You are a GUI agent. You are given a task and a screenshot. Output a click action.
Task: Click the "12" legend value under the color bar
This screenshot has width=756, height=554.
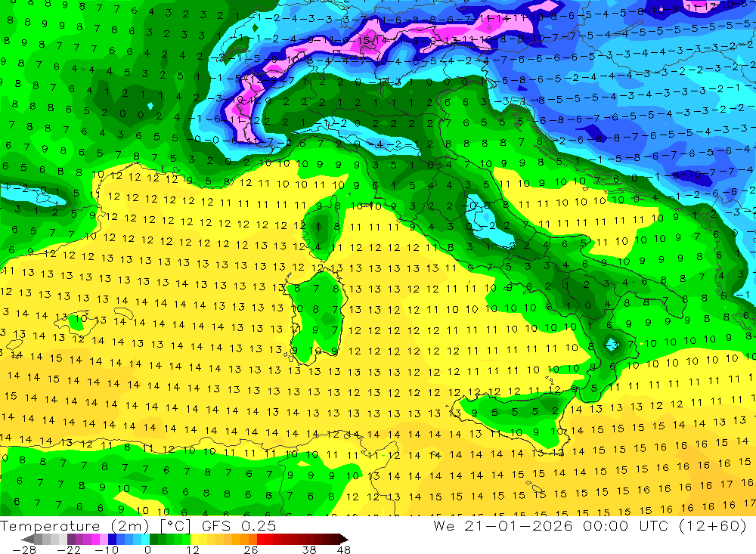192,549
